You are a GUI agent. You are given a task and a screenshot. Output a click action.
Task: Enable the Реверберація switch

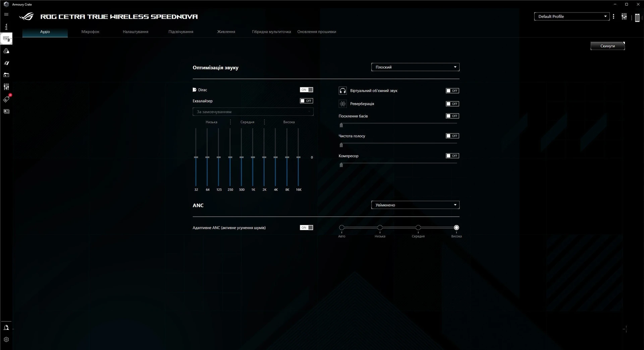pyautogui.click(x=452, y=104)
